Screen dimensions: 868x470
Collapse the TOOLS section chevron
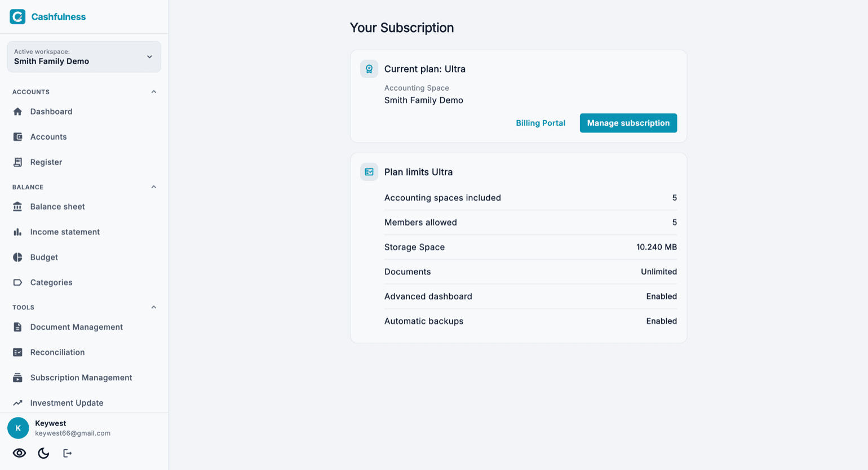[154, 307]
